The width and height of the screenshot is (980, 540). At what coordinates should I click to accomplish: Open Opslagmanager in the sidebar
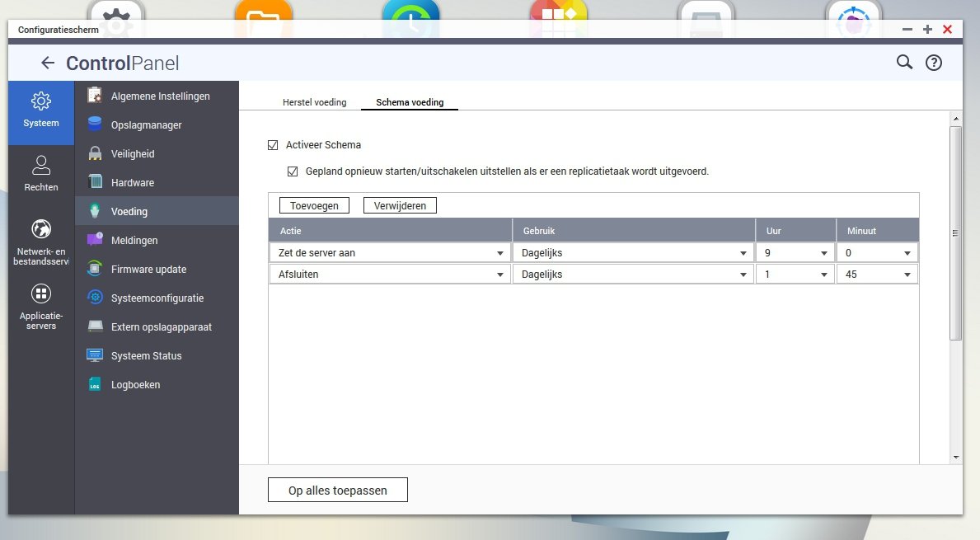pos(146,125)
